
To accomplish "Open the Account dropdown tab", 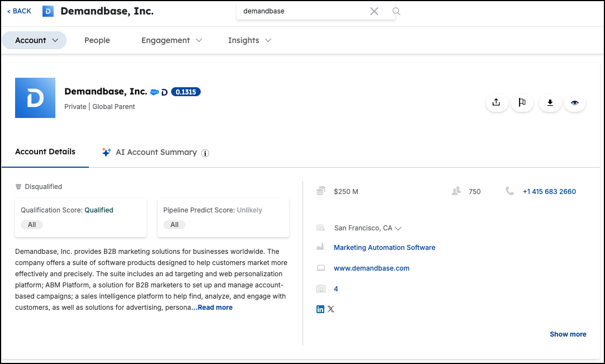I will (34, 40).
